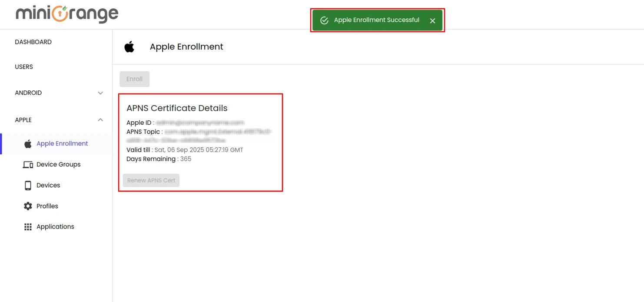Screen dimensions: 644x302
Task: Open Profiles using the gear icon
Action: coord(28,206)
